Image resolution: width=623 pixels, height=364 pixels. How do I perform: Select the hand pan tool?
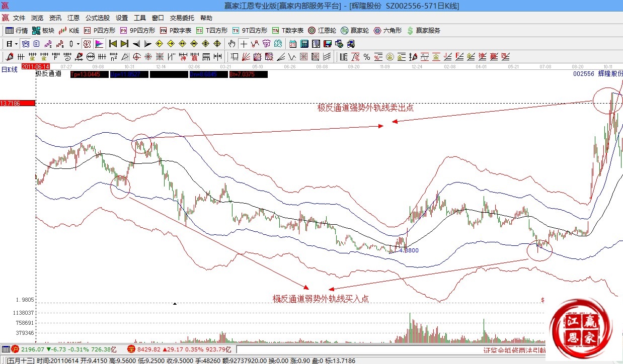pyautogui.click(x=232, y=44)
